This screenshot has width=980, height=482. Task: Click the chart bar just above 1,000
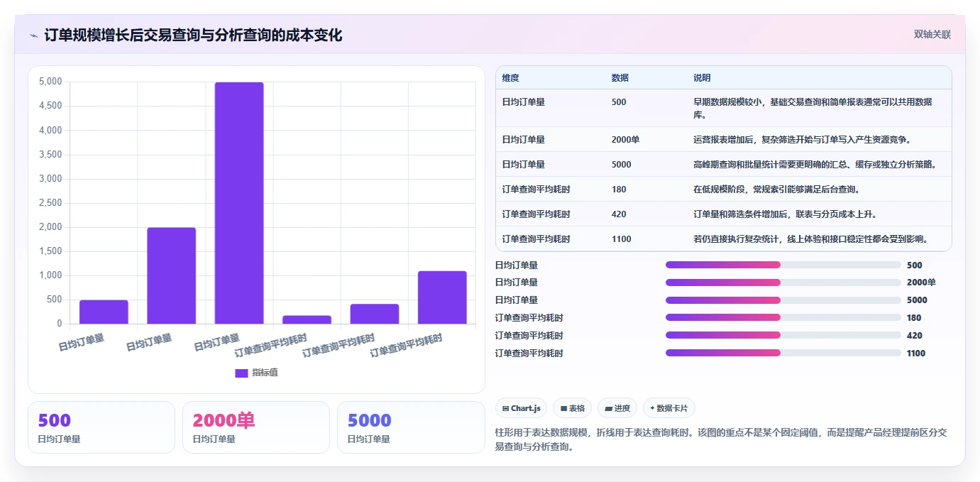pyautogui.click(x=442, y=297)
